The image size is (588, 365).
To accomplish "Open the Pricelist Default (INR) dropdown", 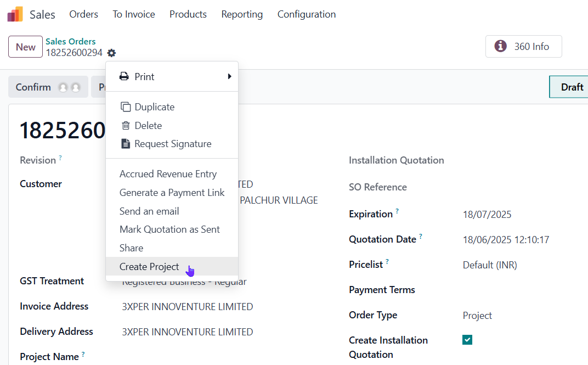I will 490,265.
